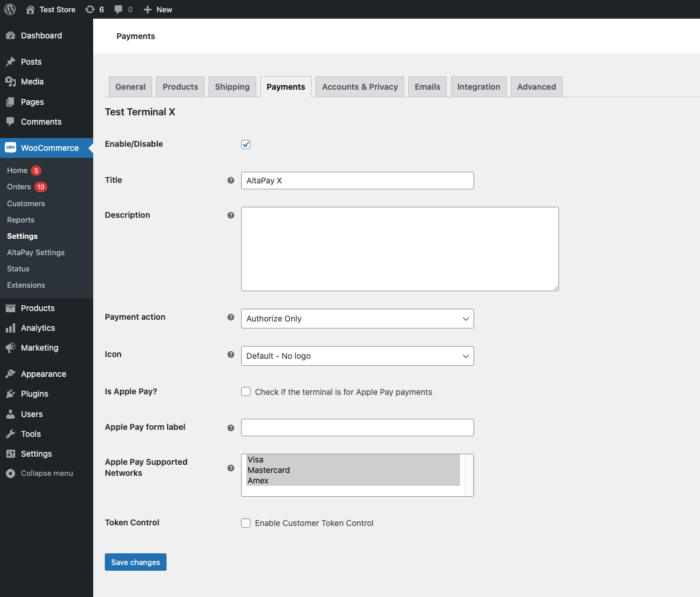This screenshot has width=700, height=597.
Task: Open the Accounts & Privacy tab
Action: click(x=360, y=87)
